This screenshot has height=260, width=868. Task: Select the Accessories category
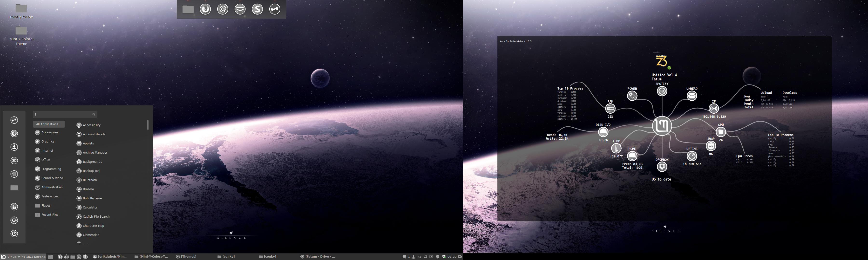pyautogui.click(x=47, y=132)
